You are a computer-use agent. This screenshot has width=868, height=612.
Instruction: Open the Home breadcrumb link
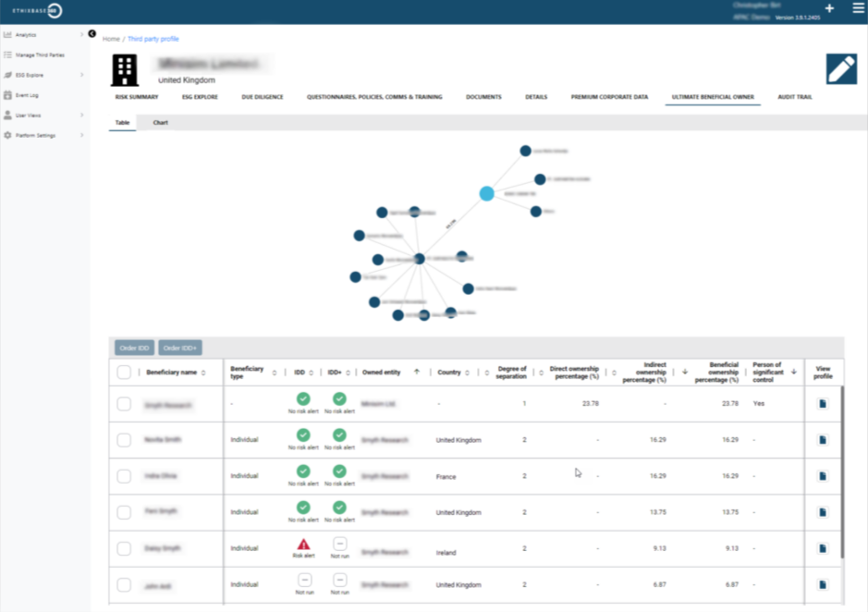point(112,39)
